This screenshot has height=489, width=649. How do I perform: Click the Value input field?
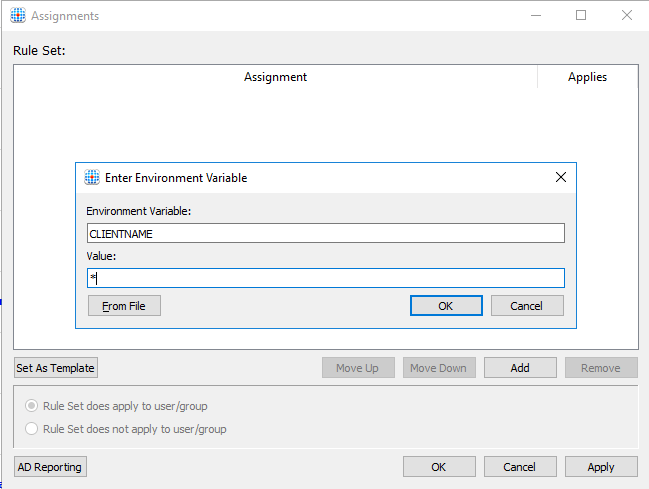point(325,278)
